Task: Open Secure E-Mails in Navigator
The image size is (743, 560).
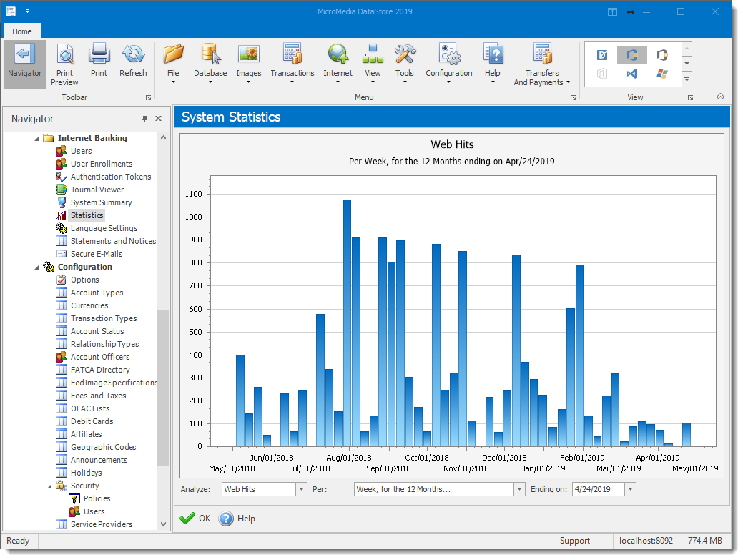Action: tap(97, 253)
